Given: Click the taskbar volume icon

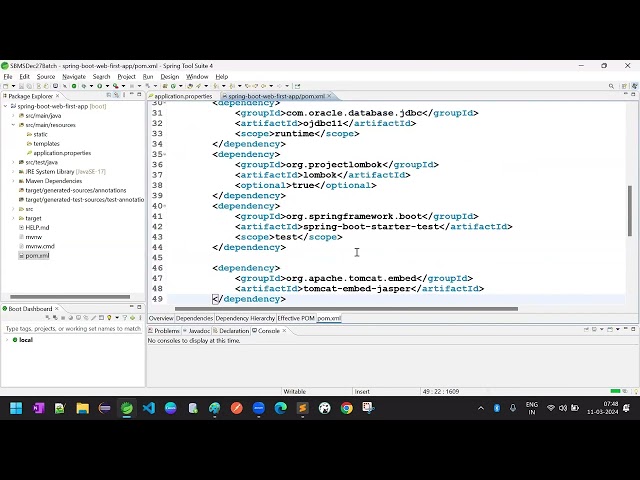Looking at the screenshot, I should coord(563,408).
